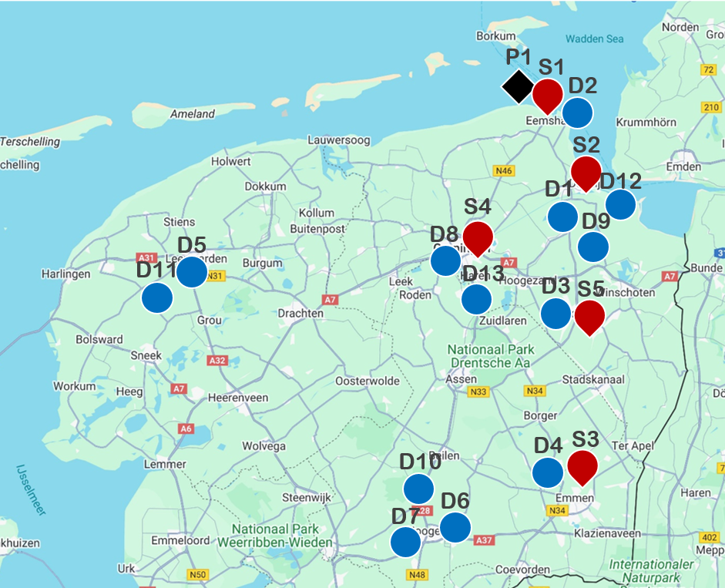The image size is (725, 588).
Task: Click the Lauwersoog label
Action: pyautogui.click(x=339, y=139)
